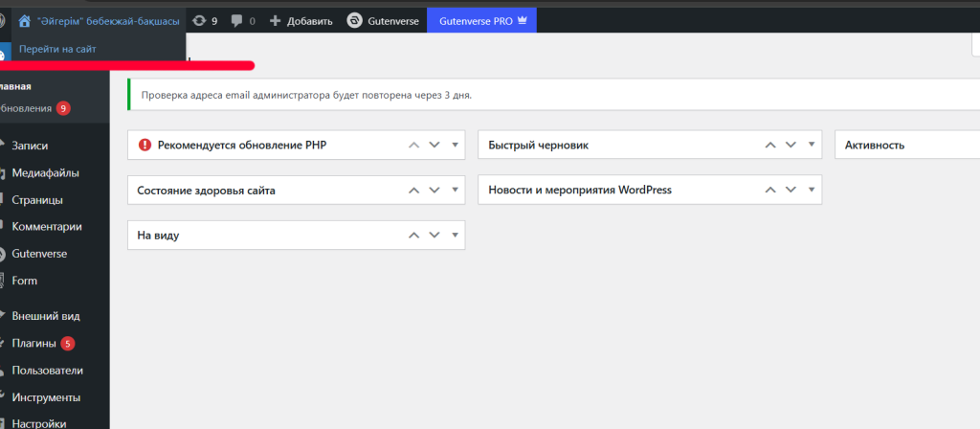Screen dimensions: 980x429
Task: Open the Плагины menu in sidebar
Action: pyautogui.click(x=33, y=344)
